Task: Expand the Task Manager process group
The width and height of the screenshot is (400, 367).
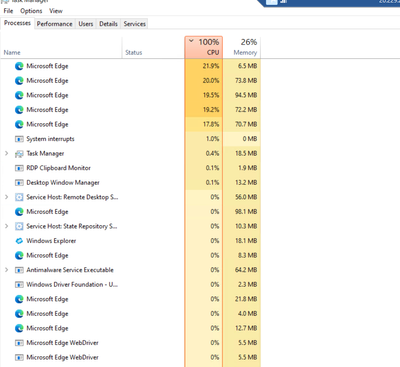Action: point(6,153)
